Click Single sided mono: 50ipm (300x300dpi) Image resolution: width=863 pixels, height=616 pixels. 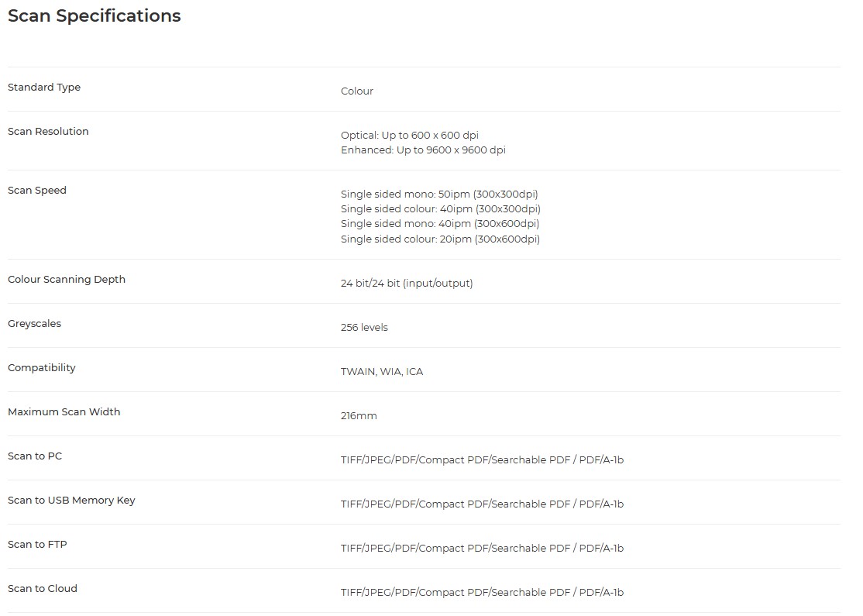pyautogui.click(x=439, y=194)
